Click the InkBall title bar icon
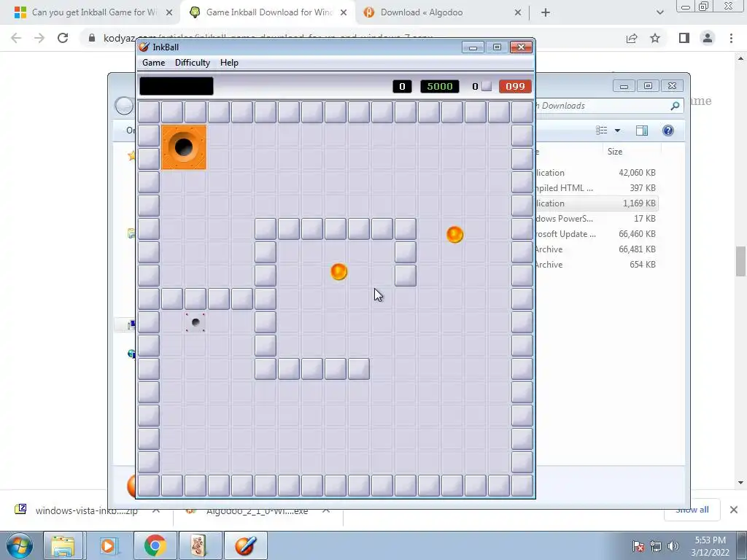747x560 pixels. point(144,47)
